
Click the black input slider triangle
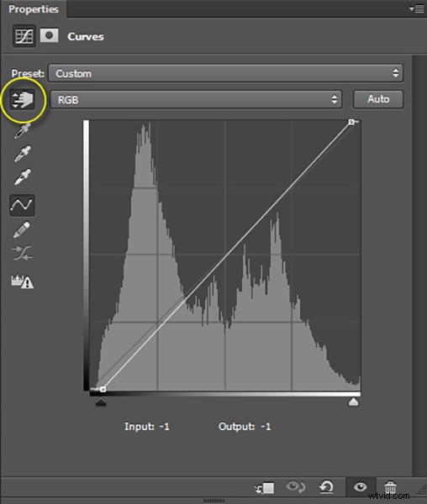101,402
